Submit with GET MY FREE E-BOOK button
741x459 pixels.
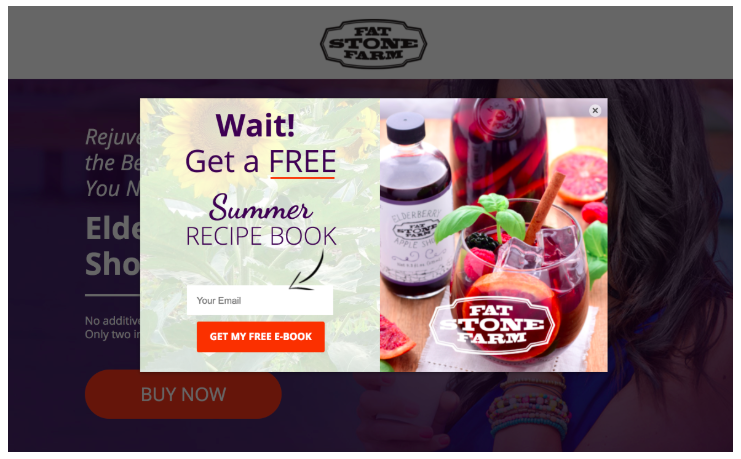click(x=261, y=337)
